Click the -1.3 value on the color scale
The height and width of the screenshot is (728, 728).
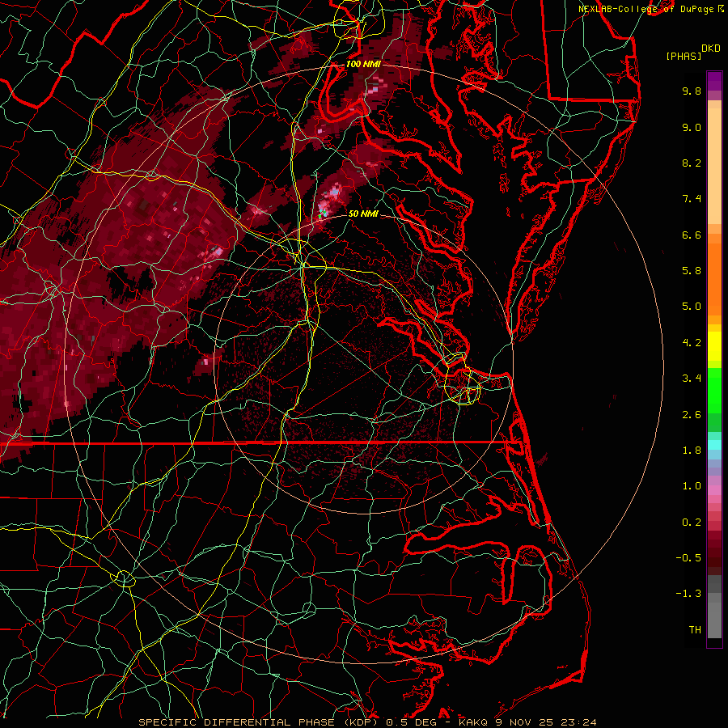click(688, 594)
